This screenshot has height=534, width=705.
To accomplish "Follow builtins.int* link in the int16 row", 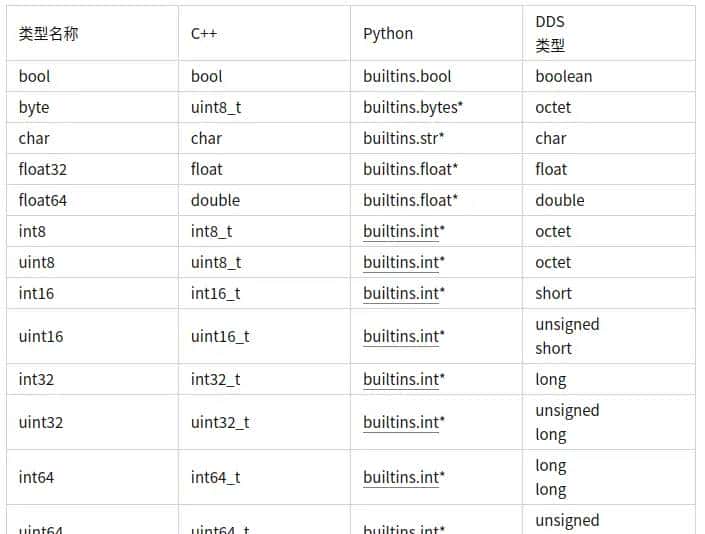I will tap(403, 294).
